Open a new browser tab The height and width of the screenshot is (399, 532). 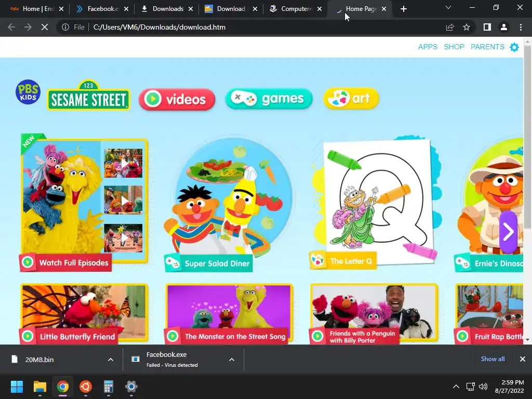[x=403, y=9]
